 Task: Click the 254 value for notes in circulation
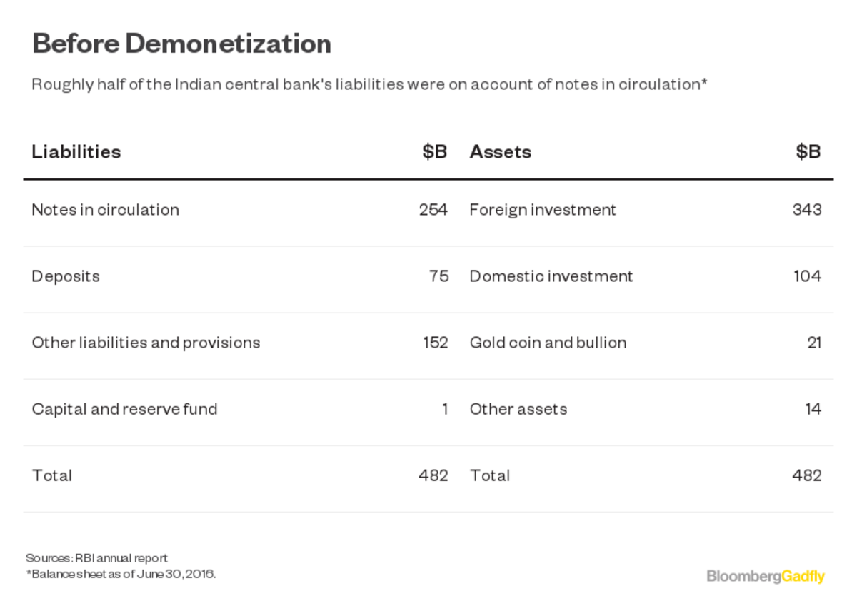(433, 210)
